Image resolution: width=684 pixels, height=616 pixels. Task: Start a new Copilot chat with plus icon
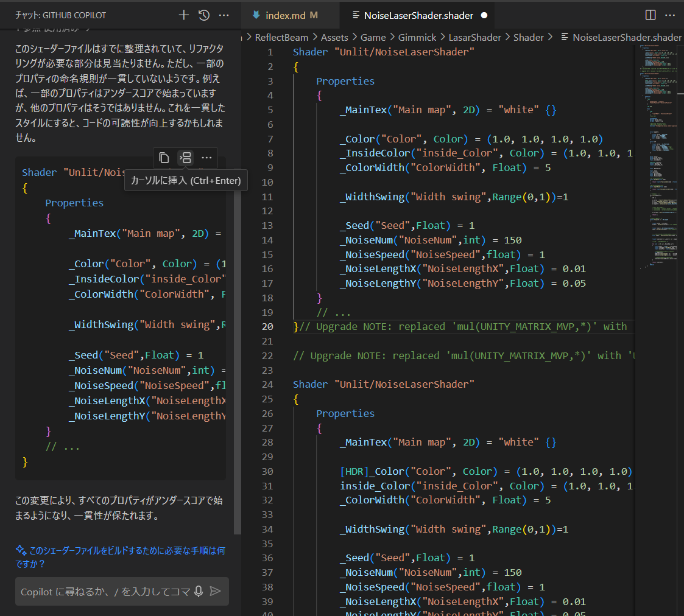coord(183,15)
